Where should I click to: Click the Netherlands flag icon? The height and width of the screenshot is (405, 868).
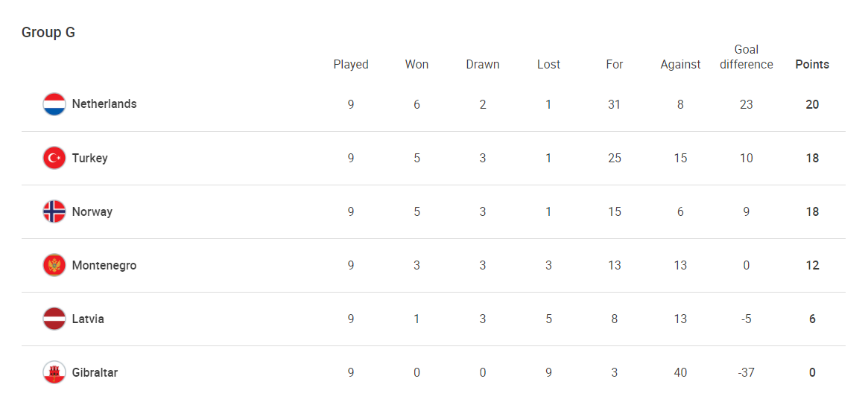(54, 104)
